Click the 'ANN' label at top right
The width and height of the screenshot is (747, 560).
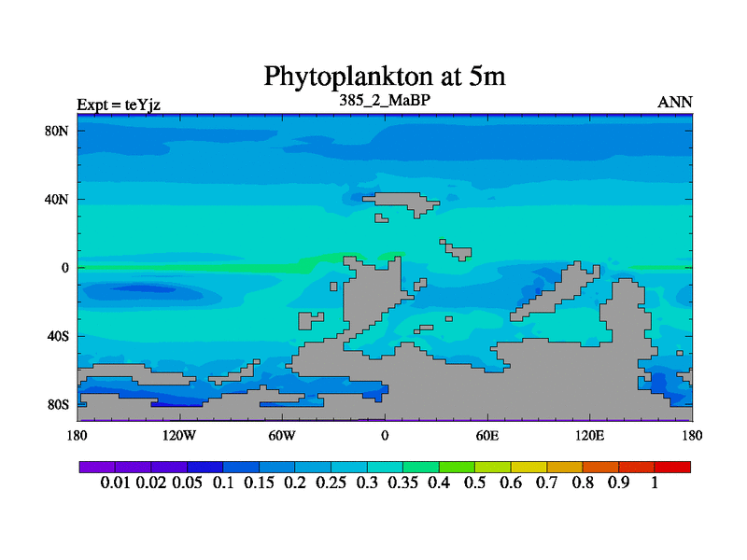click(x=675, y=103)
